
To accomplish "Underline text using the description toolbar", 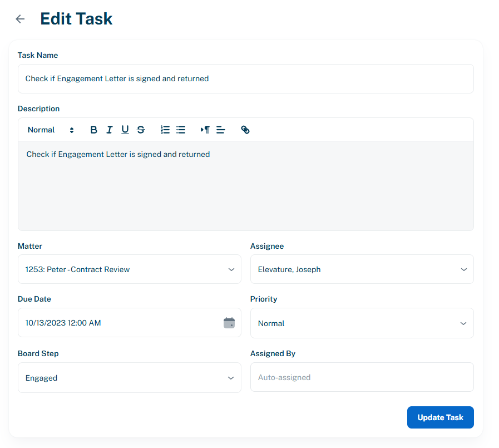I will [x=125, y=129].
